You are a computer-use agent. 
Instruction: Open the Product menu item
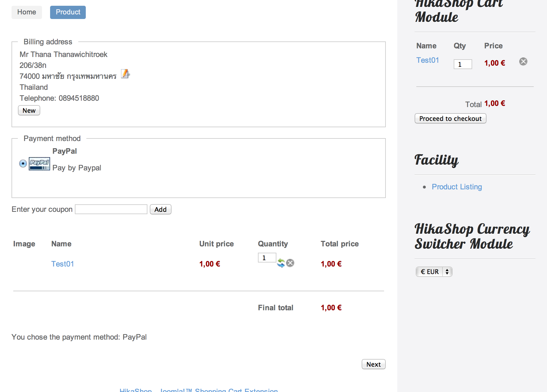pos(68,12)
